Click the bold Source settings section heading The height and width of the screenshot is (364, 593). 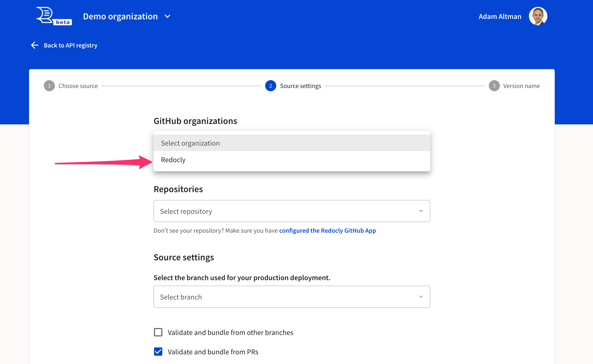(x=184, y=257)
